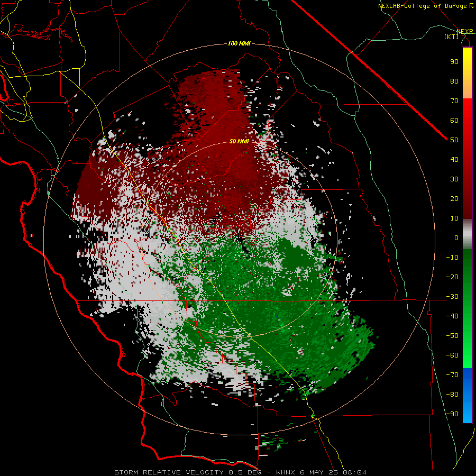Click the -50 scale label

click(x=452, y=336)
